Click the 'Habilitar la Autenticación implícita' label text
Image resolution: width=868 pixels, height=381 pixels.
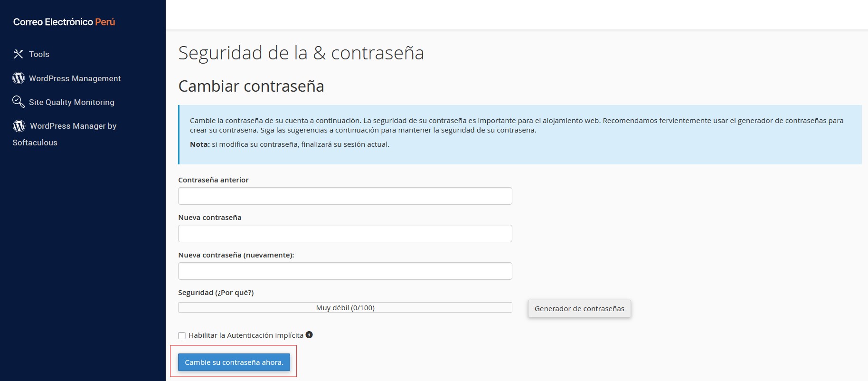245,335
